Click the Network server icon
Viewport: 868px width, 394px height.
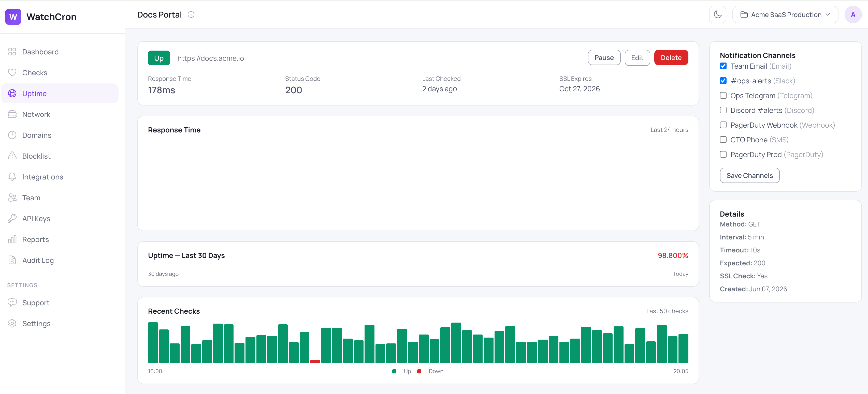12,114
